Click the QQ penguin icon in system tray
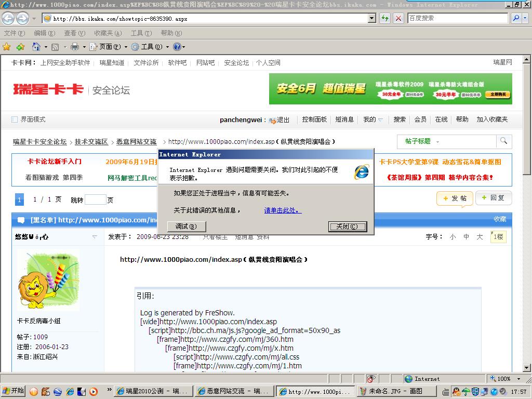This screenshot has width=532, height=399. coord(456,392)
